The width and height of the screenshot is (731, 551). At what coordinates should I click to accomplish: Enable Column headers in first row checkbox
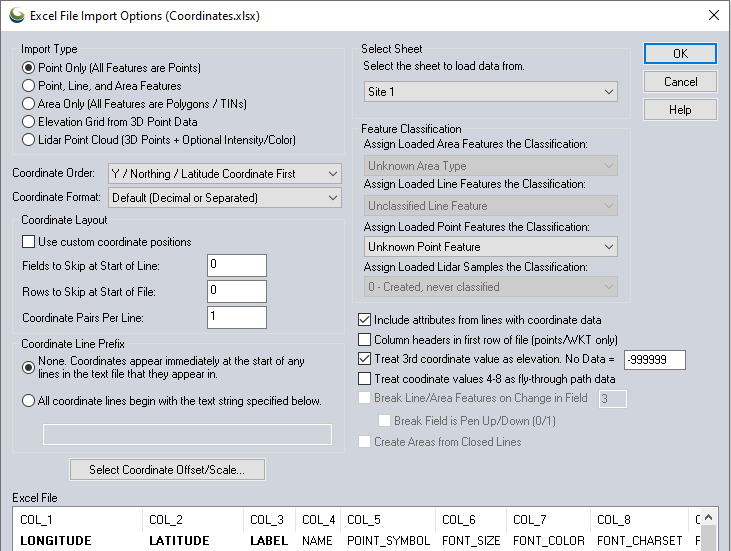pyautogui.click(x=365, y=340)
